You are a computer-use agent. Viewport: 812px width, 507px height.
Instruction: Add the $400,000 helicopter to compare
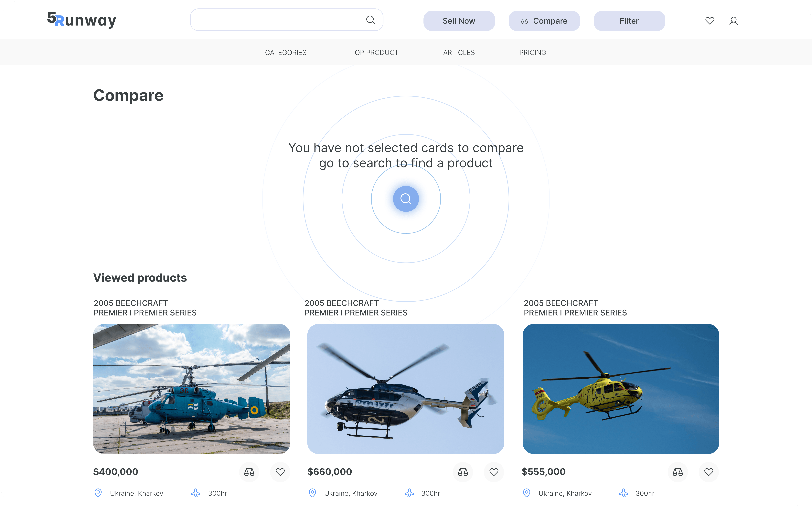tap(249, 472)
